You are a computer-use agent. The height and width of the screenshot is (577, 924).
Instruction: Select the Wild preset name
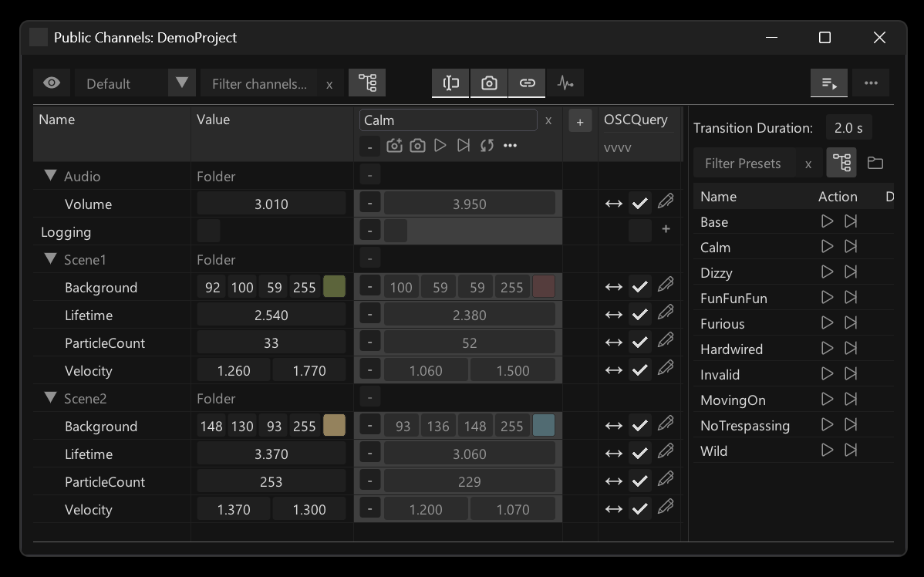tap(713, 451)
